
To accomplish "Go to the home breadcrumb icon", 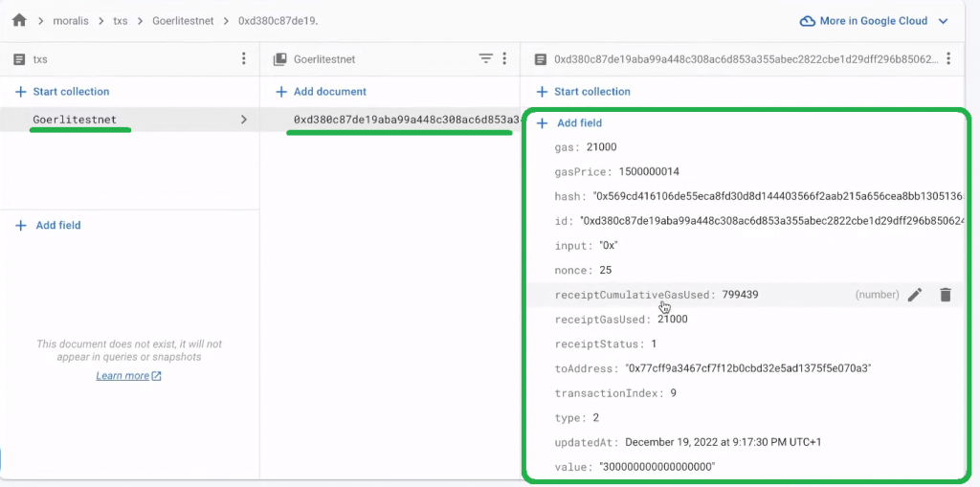I will (x=19, y=21).
